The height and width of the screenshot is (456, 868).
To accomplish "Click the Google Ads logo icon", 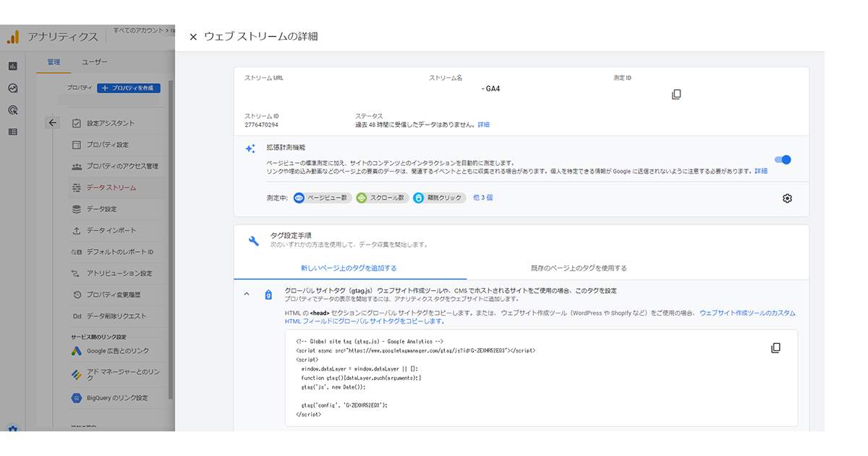I will coord(77,351).
